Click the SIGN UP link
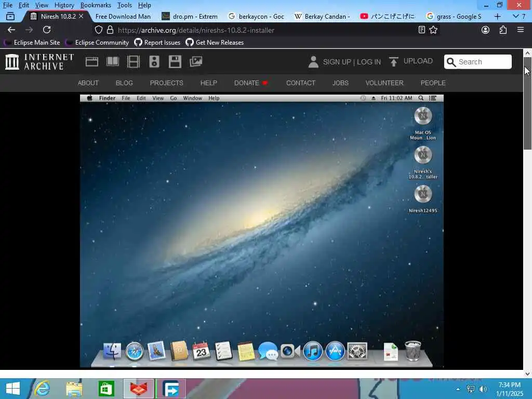 (x=337, y=62)
